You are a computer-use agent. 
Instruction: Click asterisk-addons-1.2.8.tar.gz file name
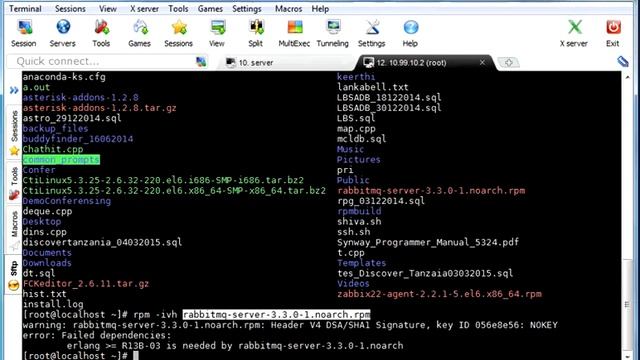[x=100, y=108]
